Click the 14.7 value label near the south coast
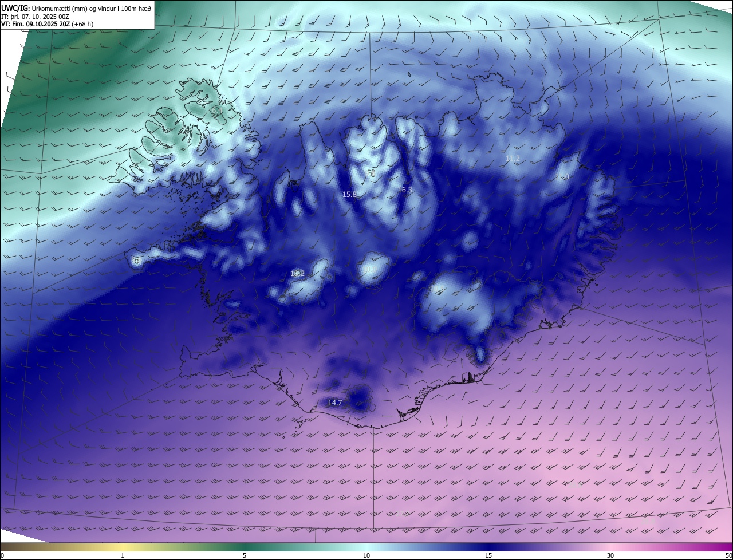Image resolution: width=733 pixels, height=560 pixels. 335,403
